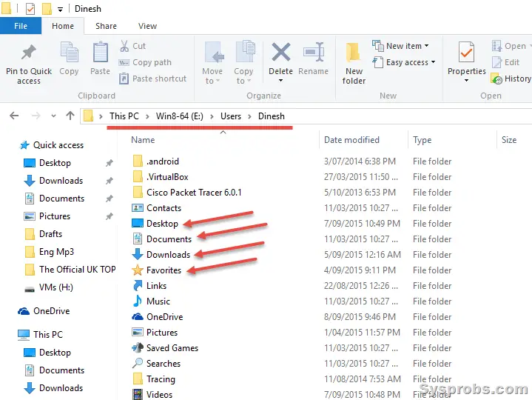Expand the Properties dropdown arrow
Viewport: 532px width, 400px height.
pos(467,81)
